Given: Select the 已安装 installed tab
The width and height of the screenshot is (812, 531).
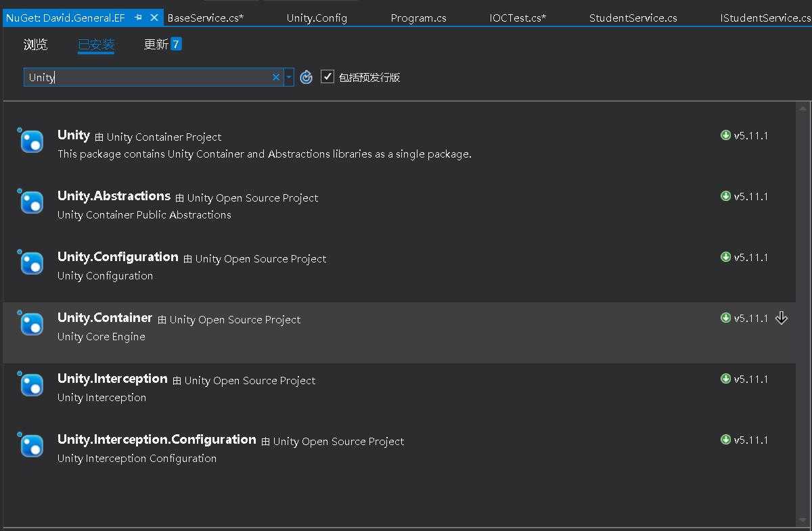Looking at the screenshot, I should [96, 45].
